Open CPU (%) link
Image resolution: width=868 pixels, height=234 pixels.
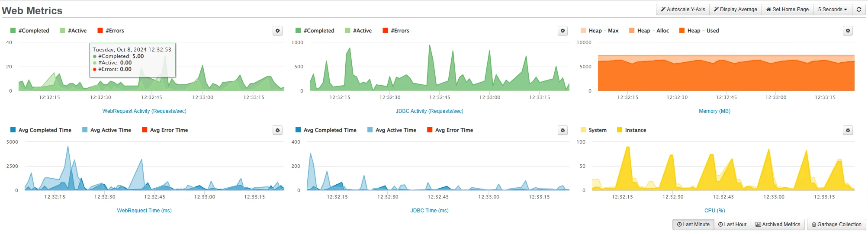(x=714, y=211)
